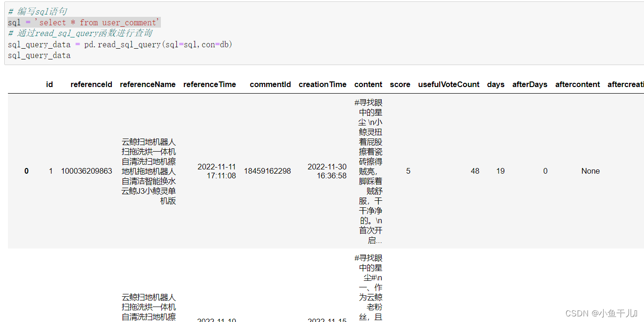Click the second row's content cell text
Image resolution: width=644 pixels, height=322 pixels.
click(369, 287)
